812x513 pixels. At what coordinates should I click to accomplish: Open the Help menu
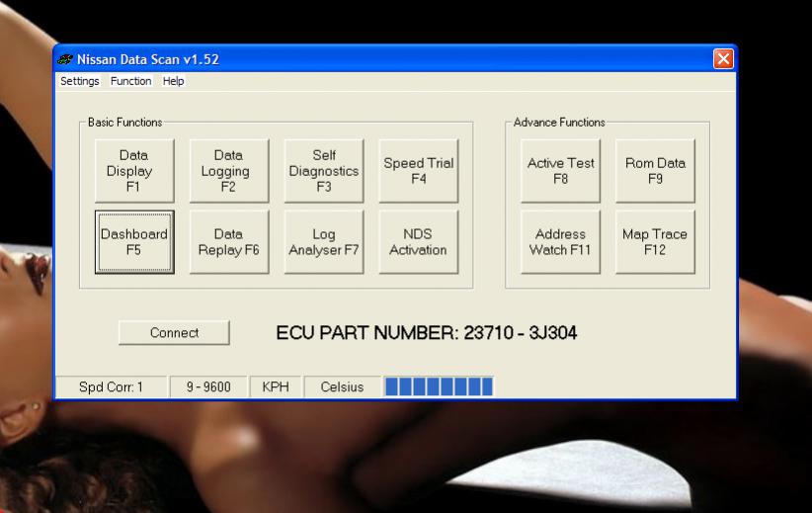pos(173,81)
